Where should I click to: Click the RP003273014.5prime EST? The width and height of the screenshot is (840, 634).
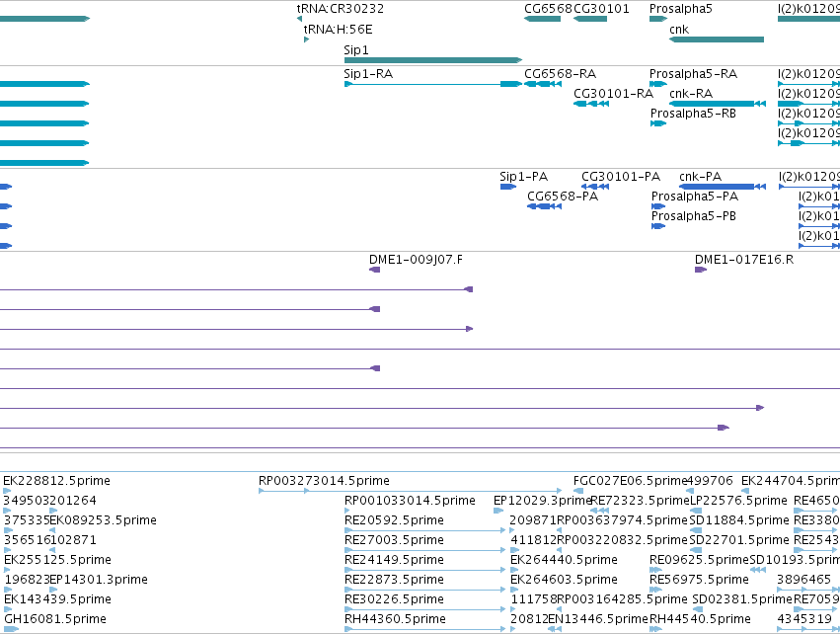click(x=411, y=491)
